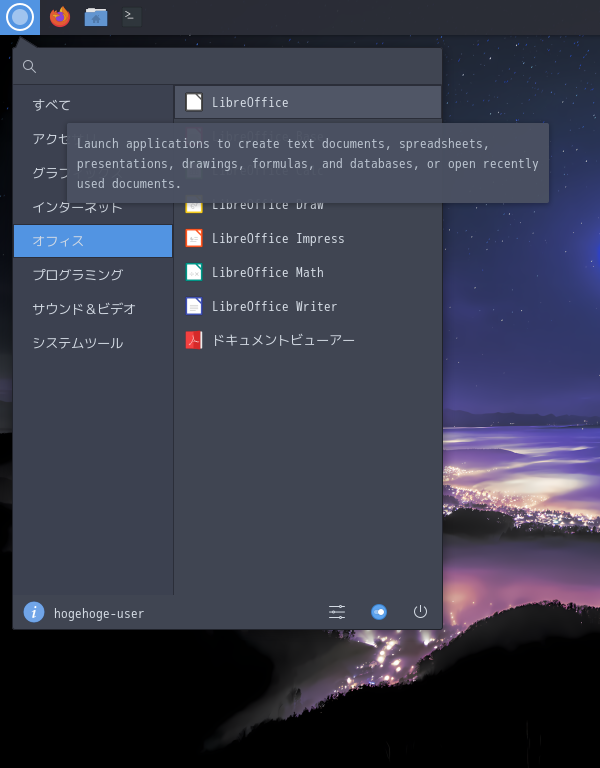Select the オフィス category
The height and width of the screenshot is (768, 600).
point(93,241)
